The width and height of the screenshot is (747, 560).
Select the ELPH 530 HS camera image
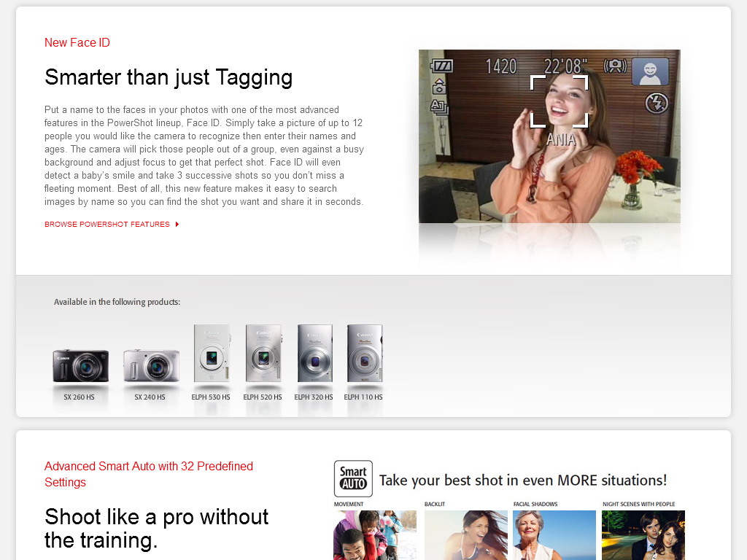(x=212, y=353)
